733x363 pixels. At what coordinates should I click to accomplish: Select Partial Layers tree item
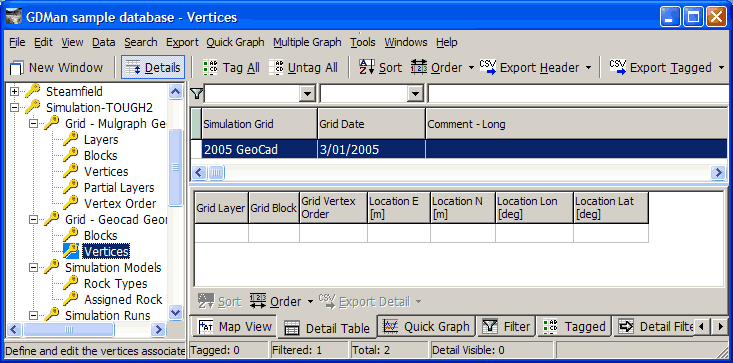click(119, 187)
